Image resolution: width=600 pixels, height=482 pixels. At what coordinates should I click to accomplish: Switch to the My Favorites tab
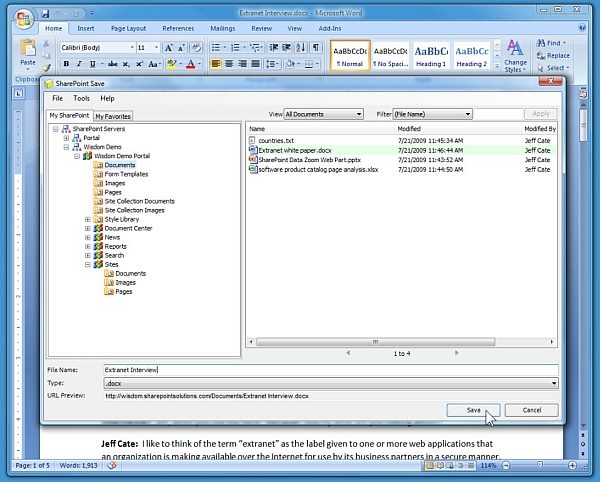pyautogui.click(x=113, y=116)
